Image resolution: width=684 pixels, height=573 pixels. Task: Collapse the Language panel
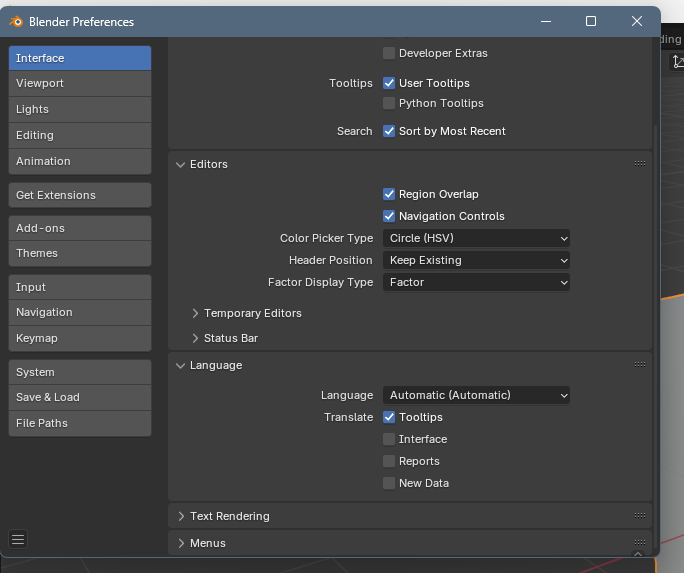pyautogui.click(x=180, y=365)
